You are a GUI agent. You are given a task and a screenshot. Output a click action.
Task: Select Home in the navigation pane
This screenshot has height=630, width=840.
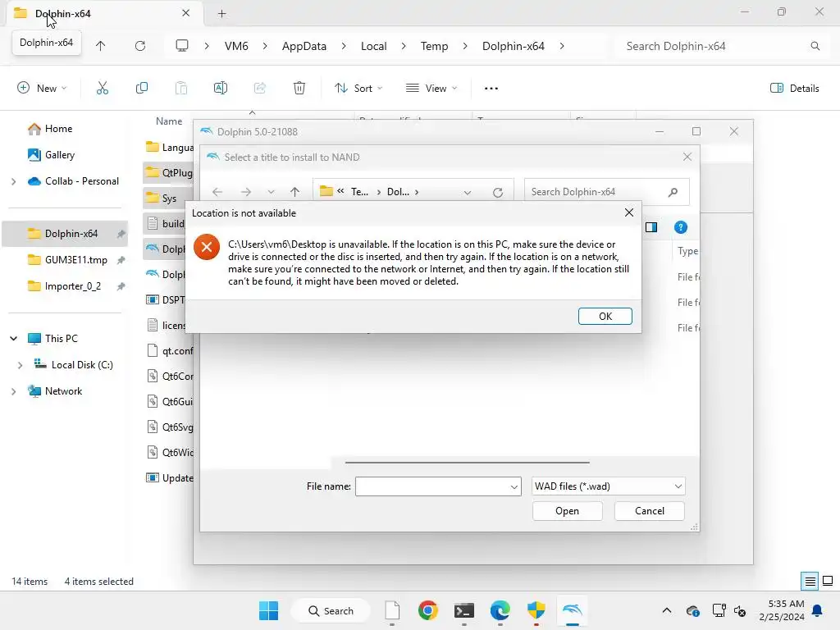coord(58,129)
